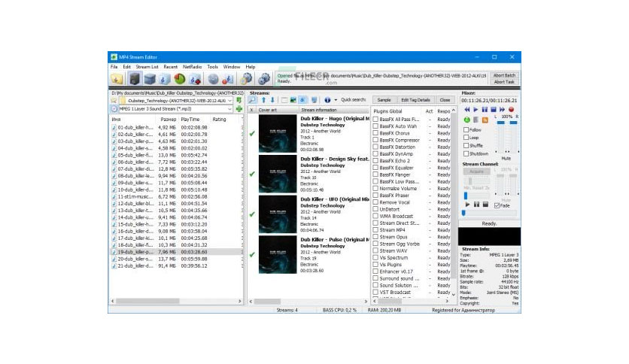Expand the arrow next to the info icon
The height and width of the screenshot is (364, 629).
(x=336, y=100)
